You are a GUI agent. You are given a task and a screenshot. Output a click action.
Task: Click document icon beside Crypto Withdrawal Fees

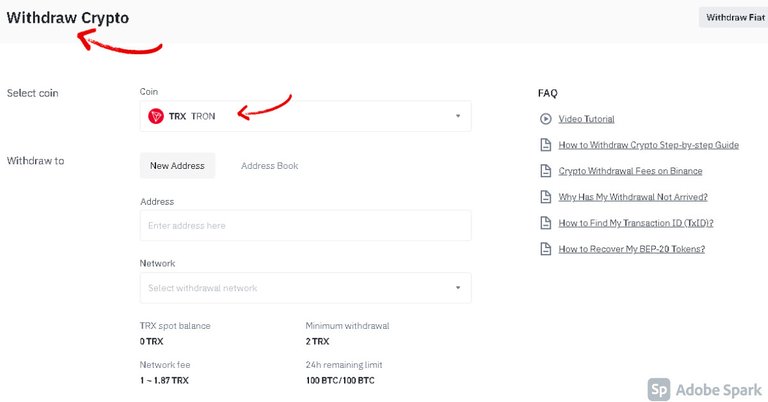pyautogui.click(x=546, y=171)
